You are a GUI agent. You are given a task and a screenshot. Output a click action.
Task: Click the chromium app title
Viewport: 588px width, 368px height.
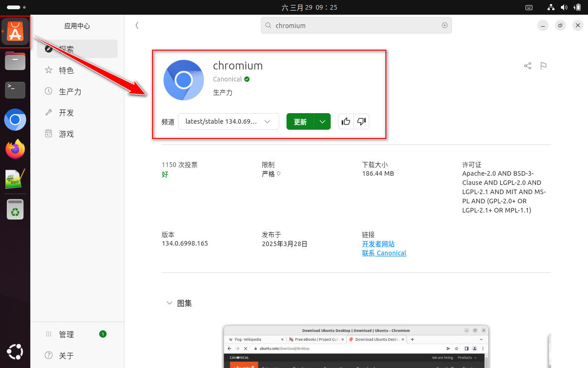coord(238,66)
